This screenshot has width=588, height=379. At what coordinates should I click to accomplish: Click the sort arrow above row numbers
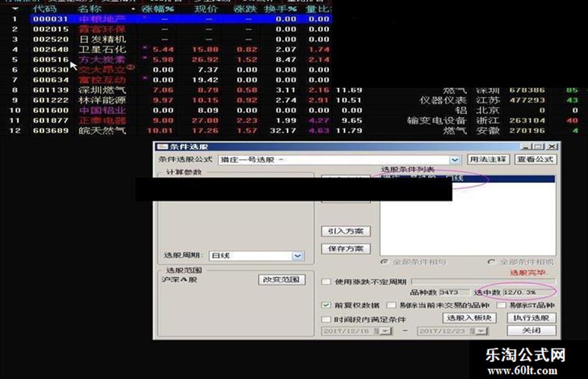[x=16, y=8]
